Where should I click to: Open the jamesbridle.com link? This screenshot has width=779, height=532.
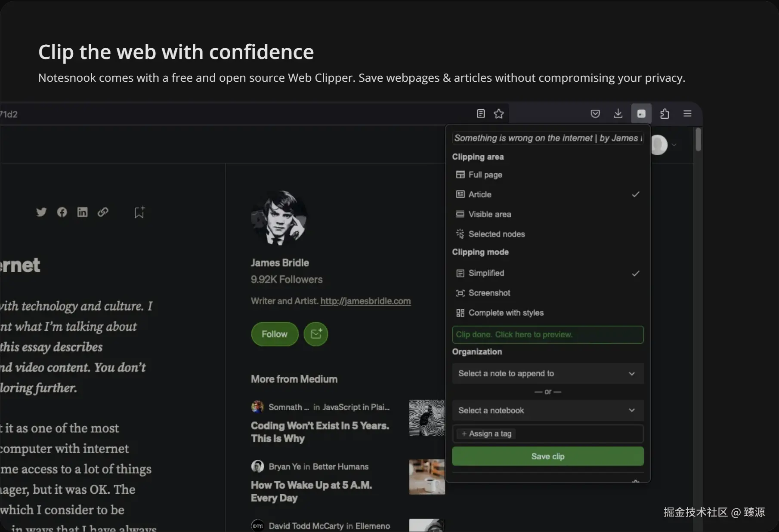(365, 301)
